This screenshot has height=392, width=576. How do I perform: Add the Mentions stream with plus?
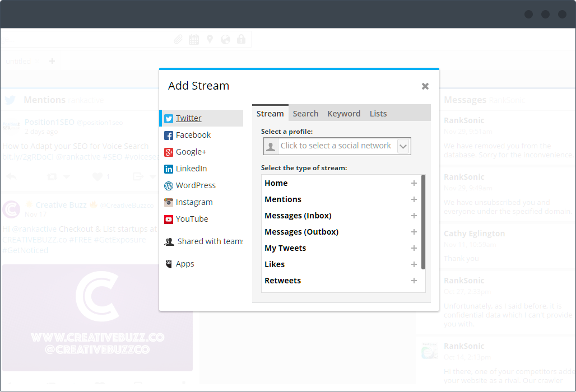(414, 199)
